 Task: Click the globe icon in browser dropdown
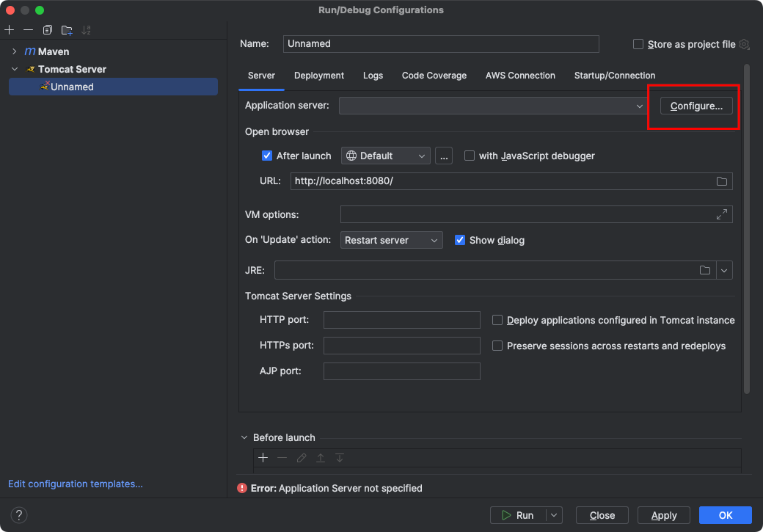(x=351, y=156)
